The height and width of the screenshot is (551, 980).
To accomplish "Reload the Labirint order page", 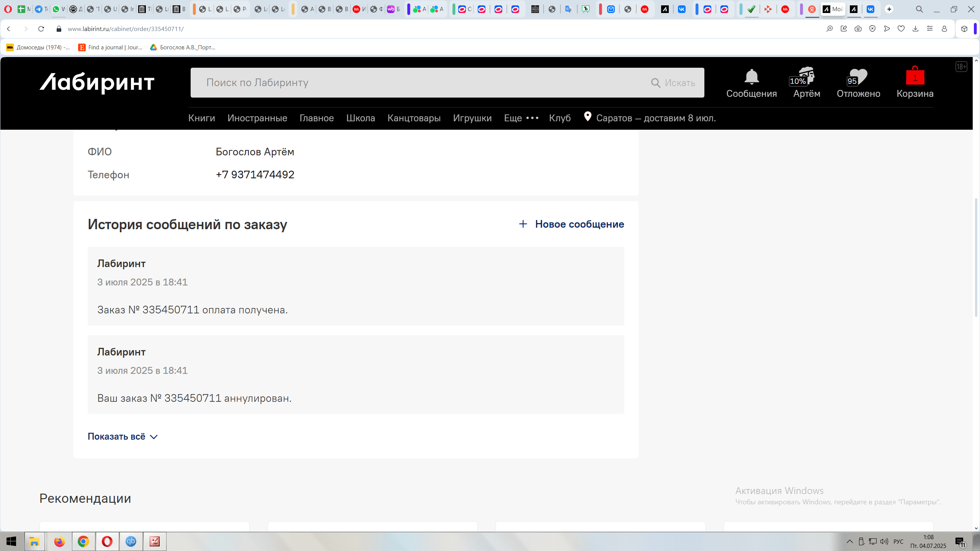I will (x=41, y=29).
